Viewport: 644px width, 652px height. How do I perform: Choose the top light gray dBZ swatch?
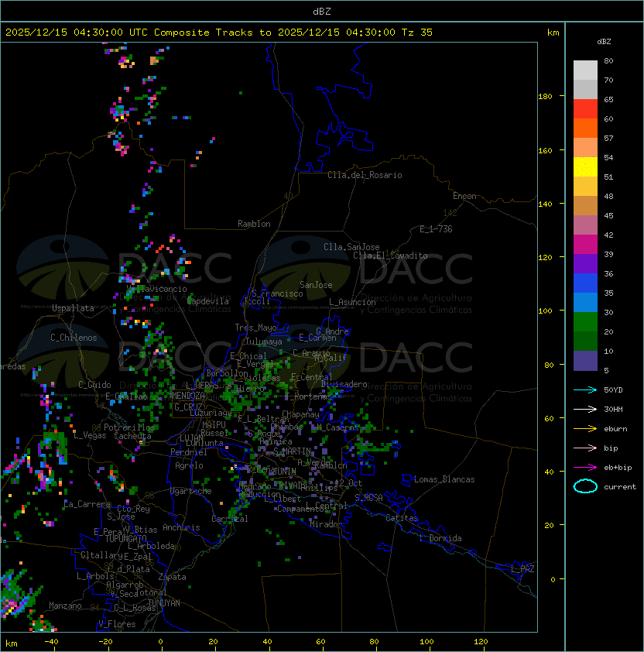585,70
